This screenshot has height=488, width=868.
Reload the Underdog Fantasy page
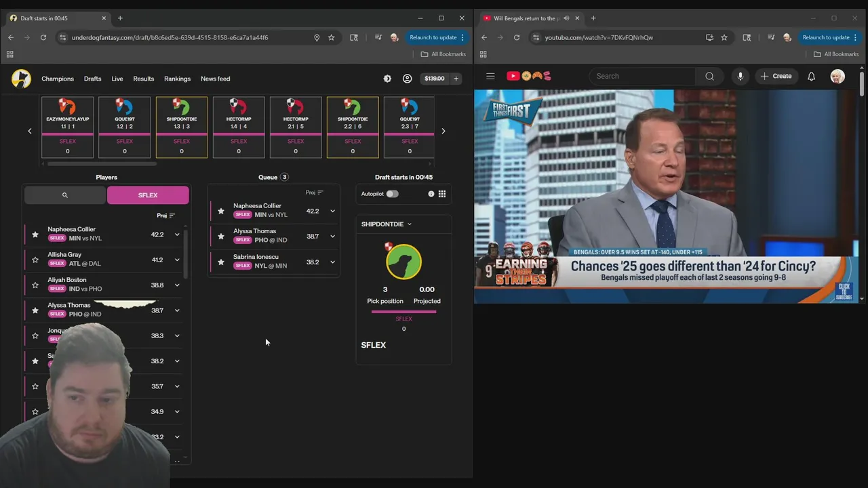[43, 37]
